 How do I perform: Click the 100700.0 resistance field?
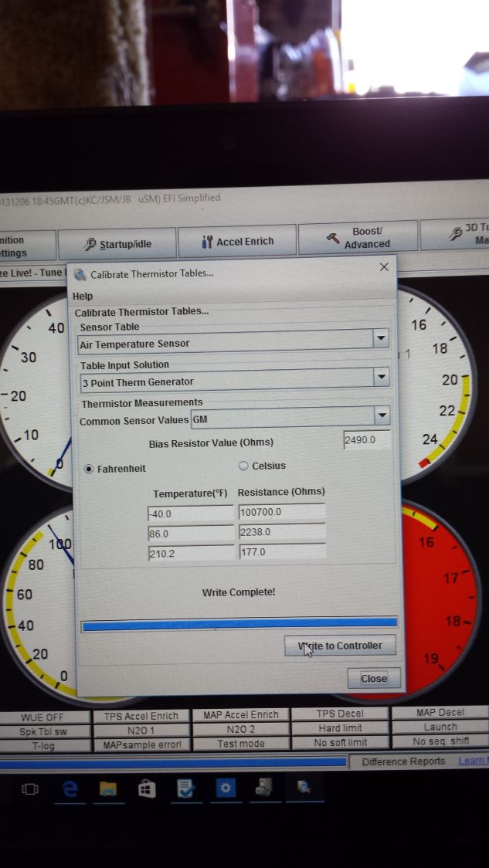click(x=282, y=512)
